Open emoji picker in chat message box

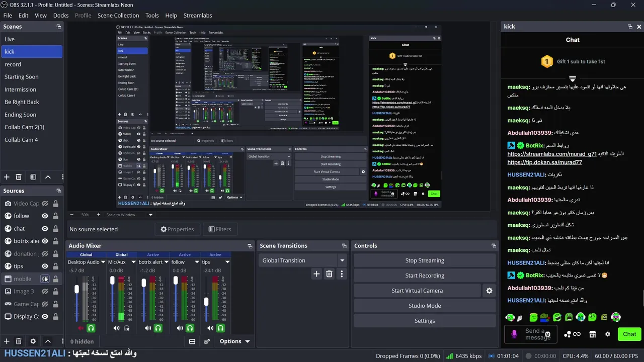click(548, 334)
